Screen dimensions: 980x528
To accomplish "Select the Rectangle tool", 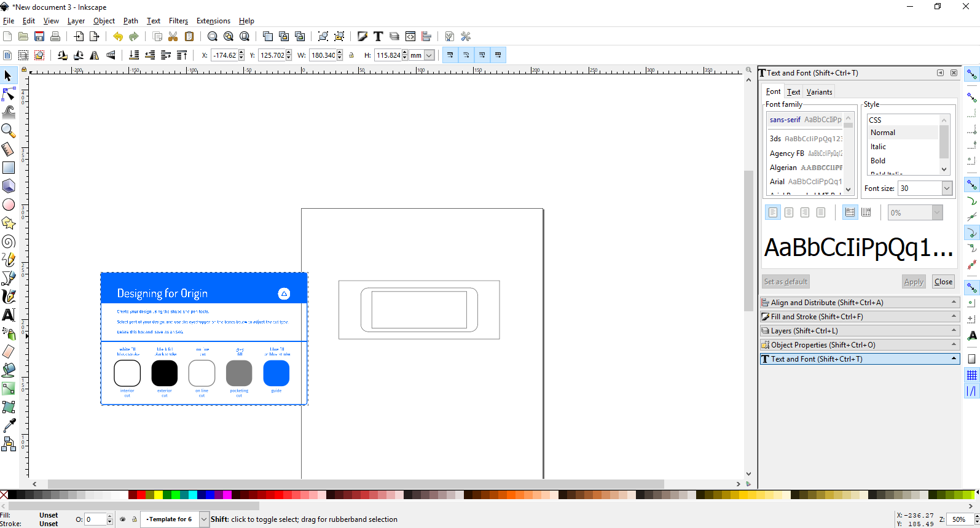I will (x=8, y=168).
